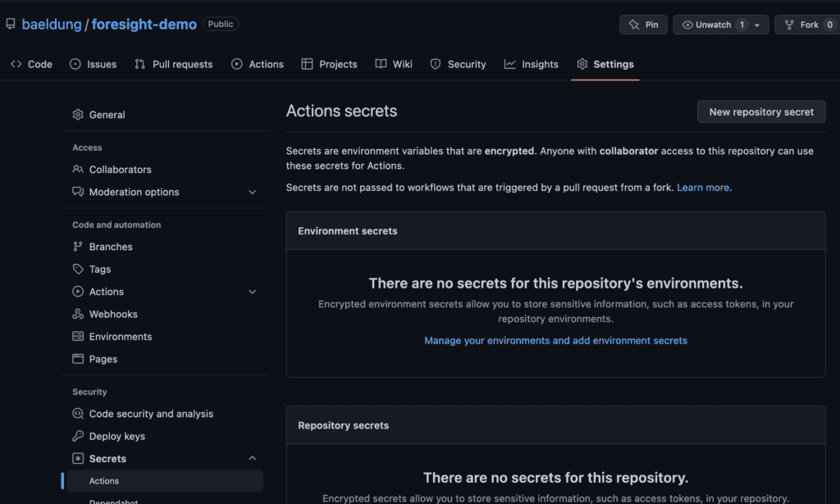Click the Environments icon in sidebar

pyautogui.click(x=78, y=337)
